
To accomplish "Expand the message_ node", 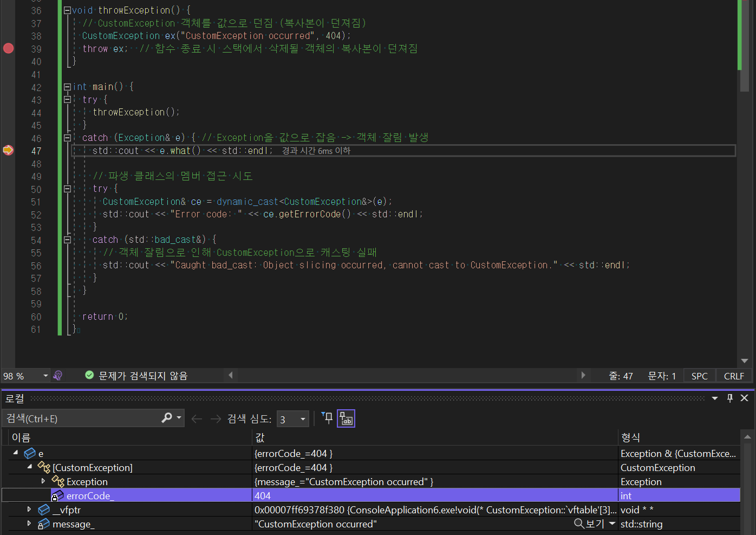I will tap(29, 523).
